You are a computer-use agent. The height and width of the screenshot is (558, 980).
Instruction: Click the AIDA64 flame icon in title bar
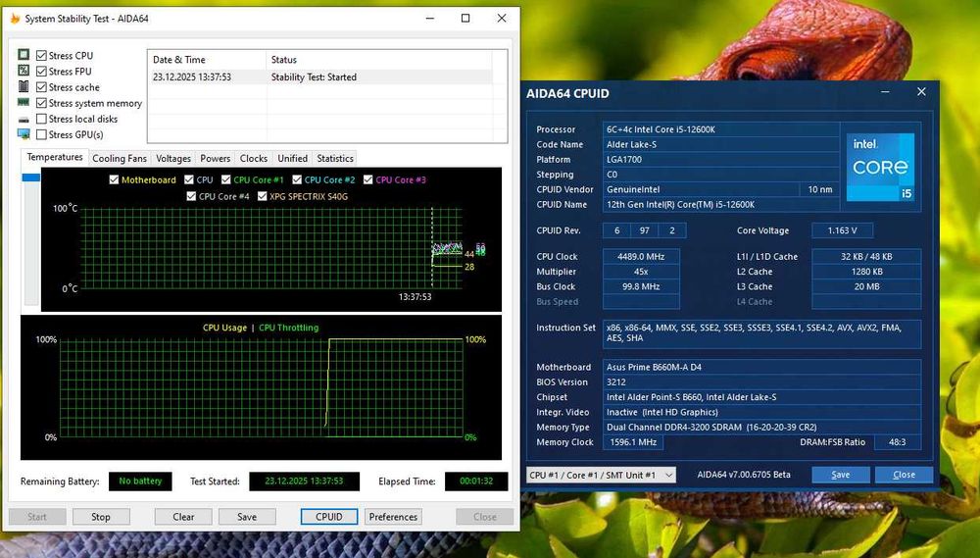[x=15, y=18]
